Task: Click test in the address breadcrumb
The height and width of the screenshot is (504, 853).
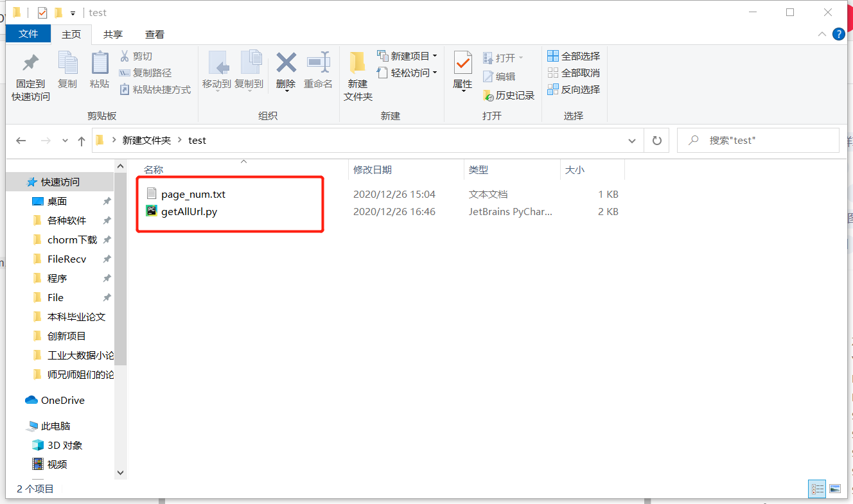Action: pos(197,141)
